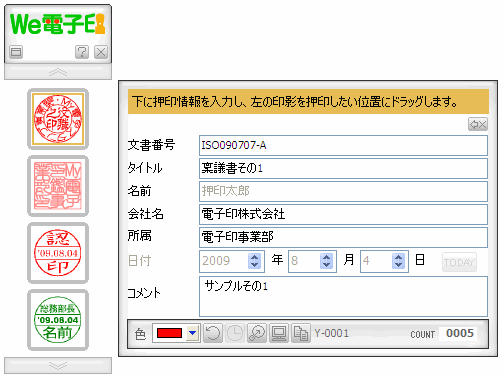Click the copy documents icon
502x378 pixels.
coord(301,333)
